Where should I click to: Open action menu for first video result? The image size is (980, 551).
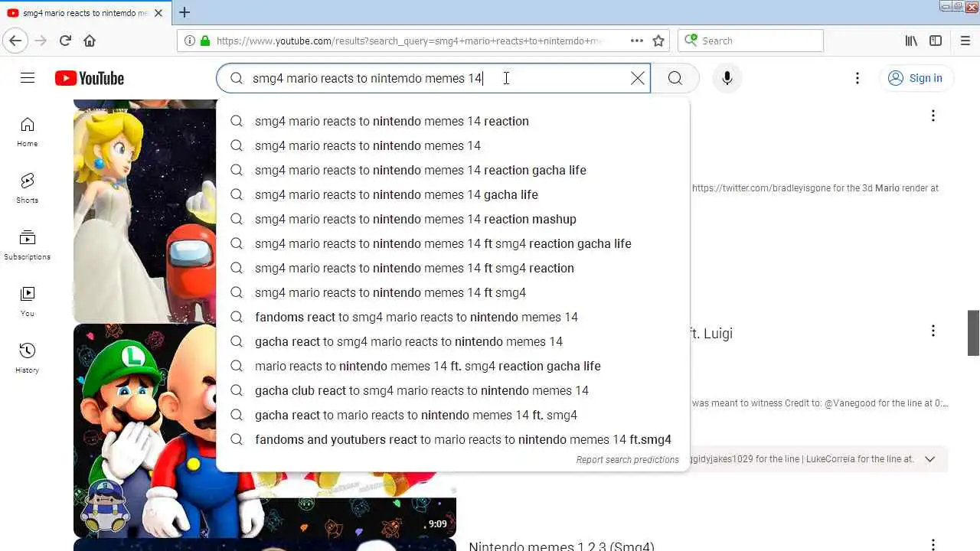933,116
